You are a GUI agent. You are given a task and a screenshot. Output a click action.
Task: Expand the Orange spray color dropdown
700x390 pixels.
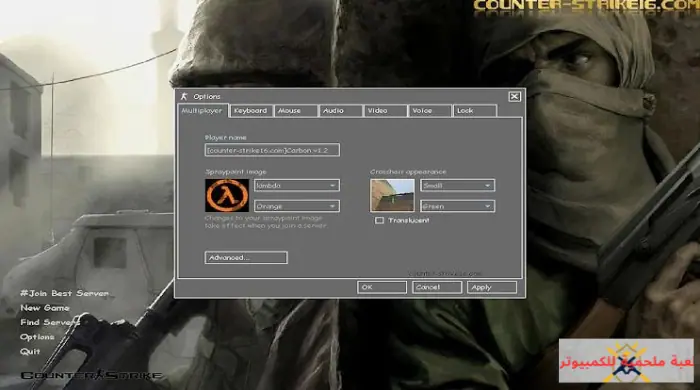[x=296, y=206]
